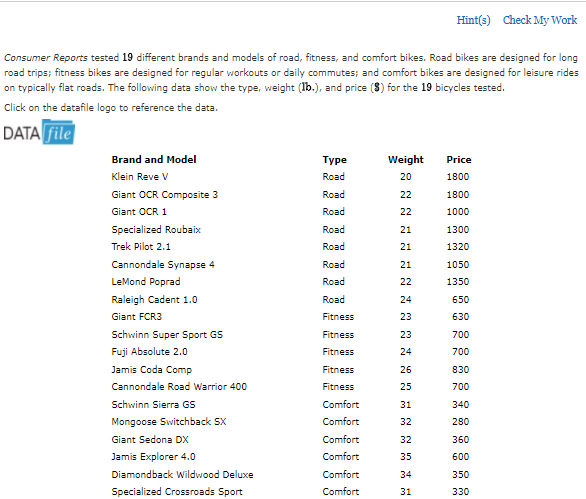Click the italic 'Consumer Reports' text
This screenshot has height=499, width=586.
pos(46,58)
